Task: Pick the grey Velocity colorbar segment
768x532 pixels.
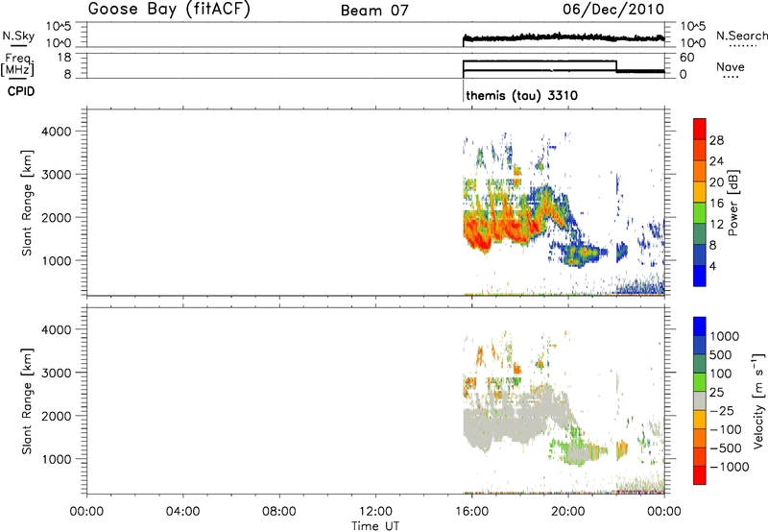Action: pos(700,401)
